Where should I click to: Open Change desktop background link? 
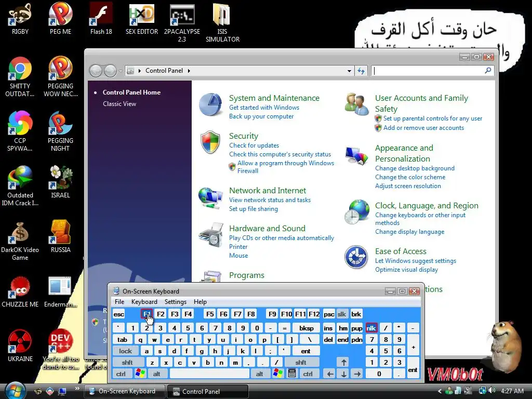click(415, 168)
